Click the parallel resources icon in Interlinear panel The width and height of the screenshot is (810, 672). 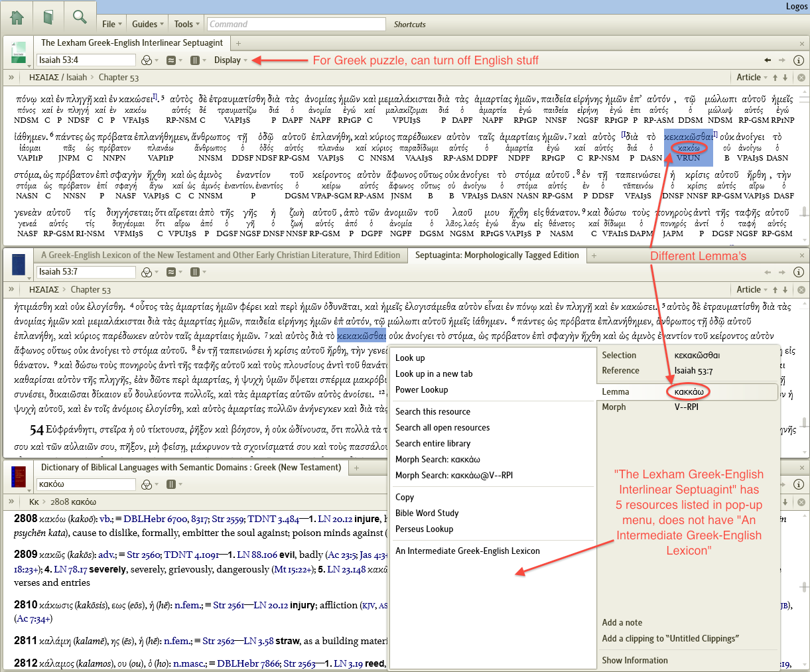coord(171,60)
